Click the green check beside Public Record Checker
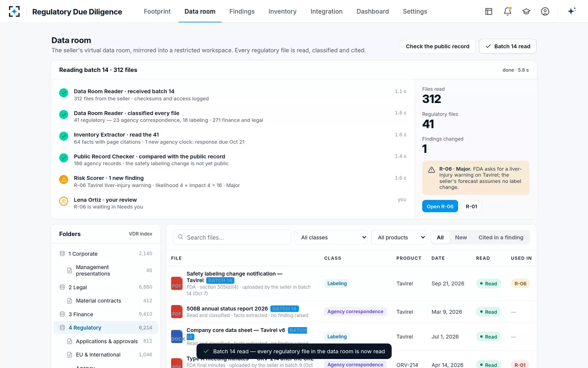 coord(64,158)
